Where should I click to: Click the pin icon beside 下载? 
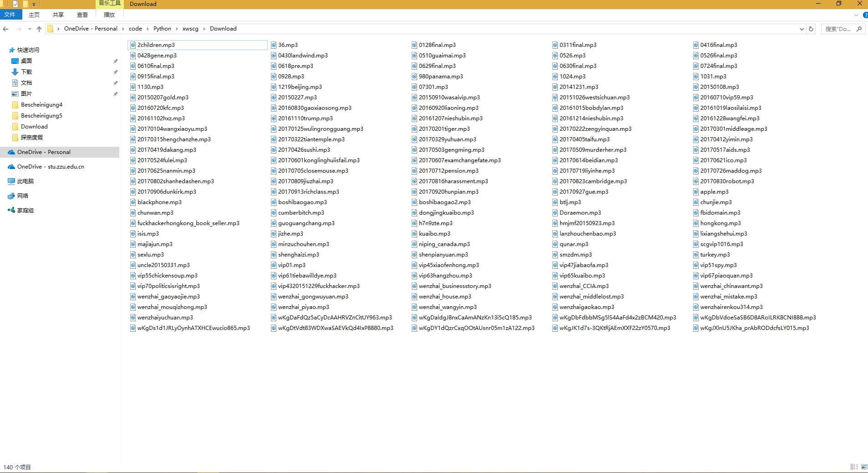(x=115, y=72)
